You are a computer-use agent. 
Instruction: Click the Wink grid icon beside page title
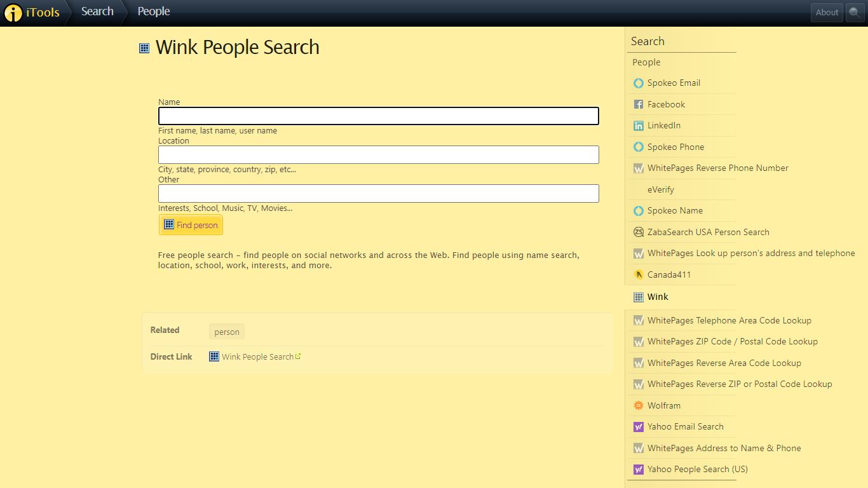pos(144,48)
